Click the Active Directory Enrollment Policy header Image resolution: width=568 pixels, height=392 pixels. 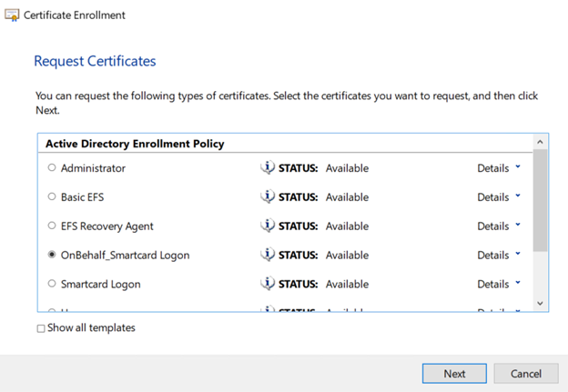(x=135, y=144)
